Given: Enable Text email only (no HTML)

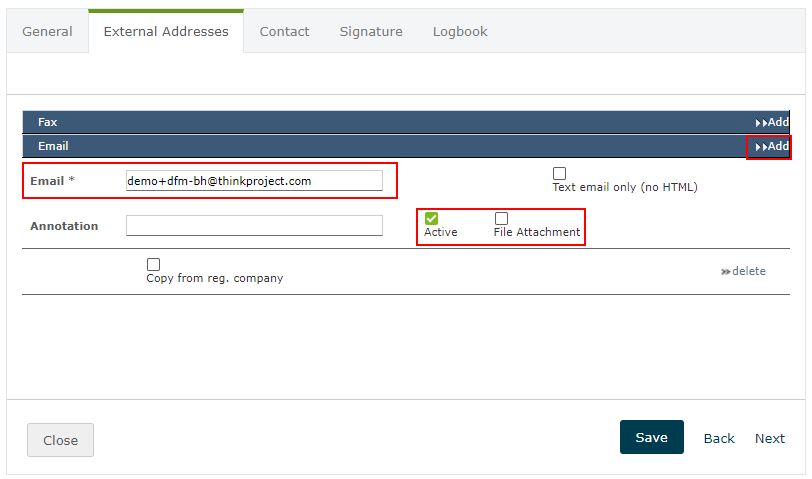Looking at the screenshot, I should 559,174.
